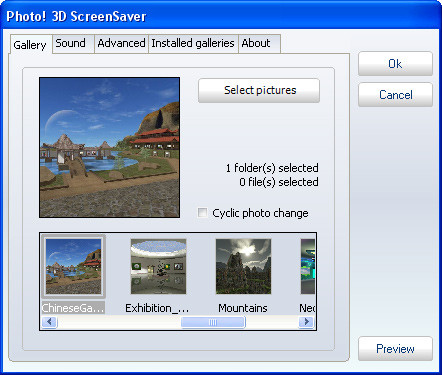Click the Select pictures button
Screen dimensions: 442x375
tap(259, 90)
